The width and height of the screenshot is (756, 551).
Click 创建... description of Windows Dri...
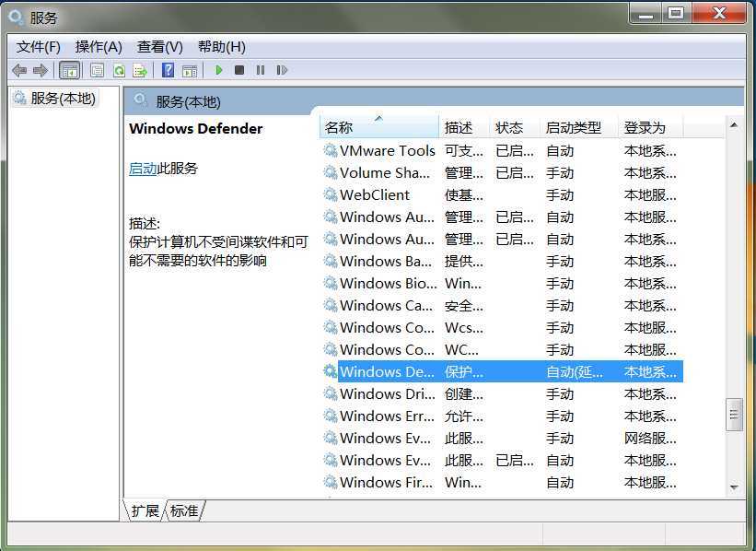pos(464,394)
